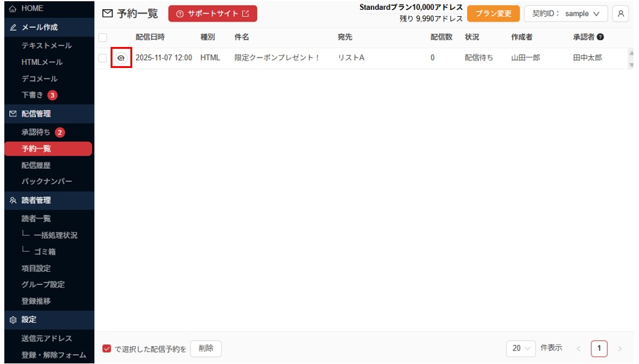The image size is (639, 364).
Task: Open 配信履歴 in the sidebar
Action: pos(36,165)
